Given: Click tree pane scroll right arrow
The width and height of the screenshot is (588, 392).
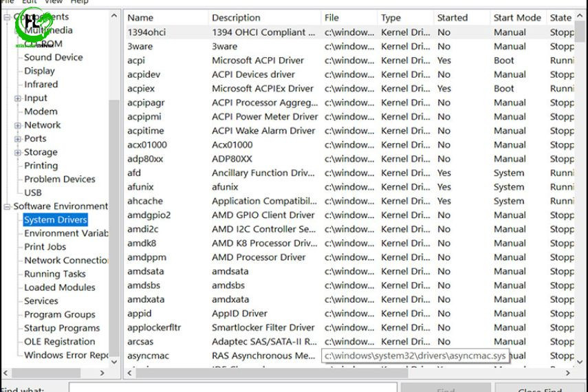Looking at the screenshot, I should [x=102, y=373].
